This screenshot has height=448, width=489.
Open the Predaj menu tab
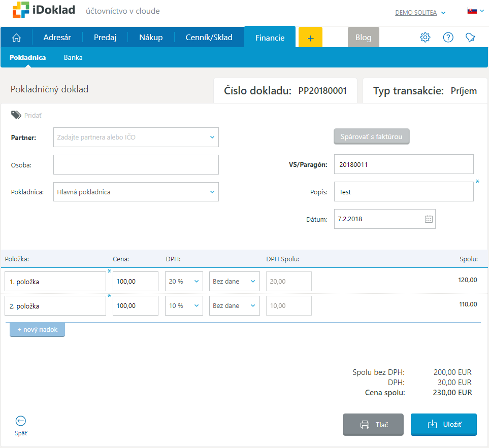click(105, 38)
